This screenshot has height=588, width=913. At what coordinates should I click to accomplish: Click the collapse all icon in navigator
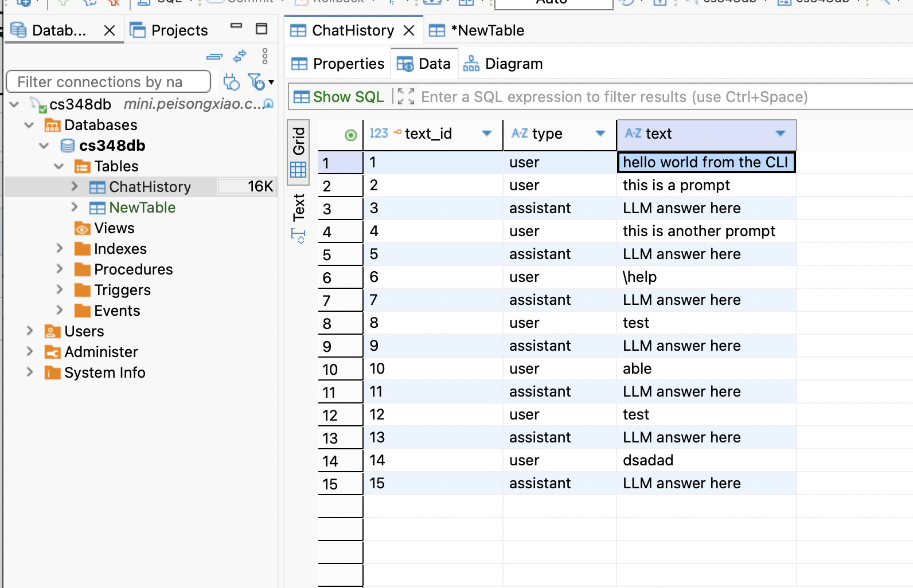click(x=214, y=57)
